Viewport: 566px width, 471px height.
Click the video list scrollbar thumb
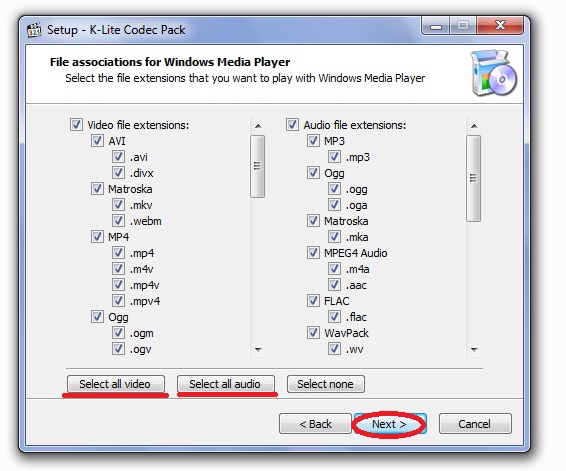tap(257, 166)
